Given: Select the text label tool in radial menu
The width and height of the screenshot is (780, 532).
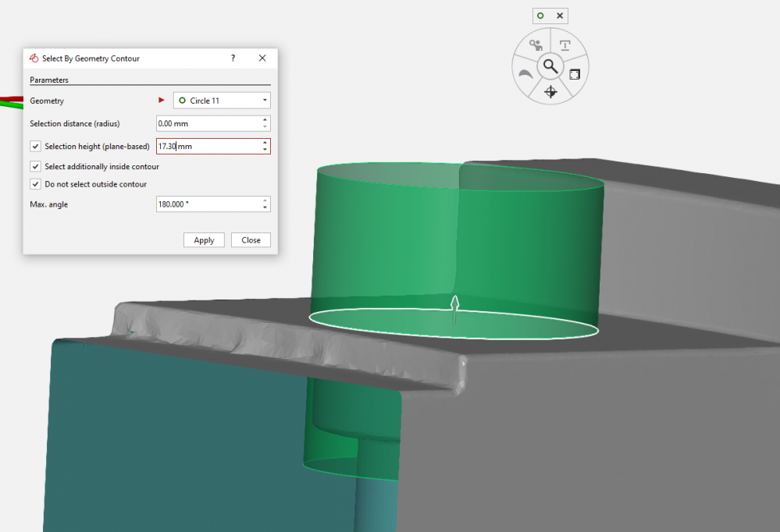Looking at the screenshot, I should (565, 46).
